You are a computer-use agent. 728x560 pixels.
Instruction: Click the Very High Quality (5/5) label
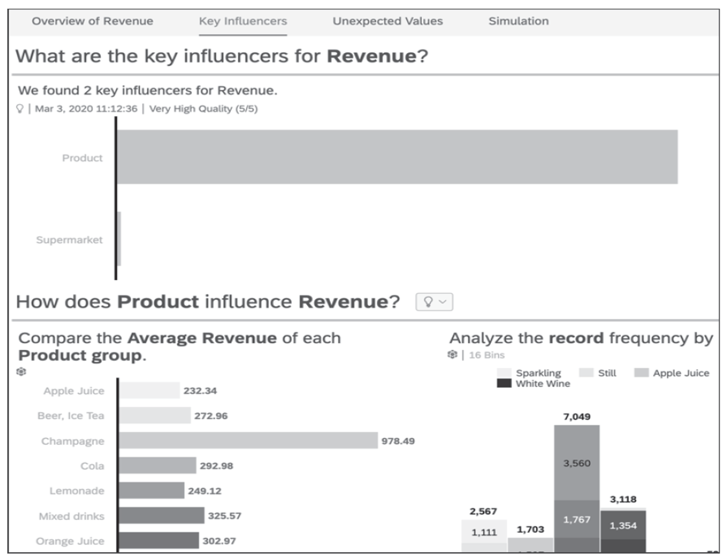[205, 108]
